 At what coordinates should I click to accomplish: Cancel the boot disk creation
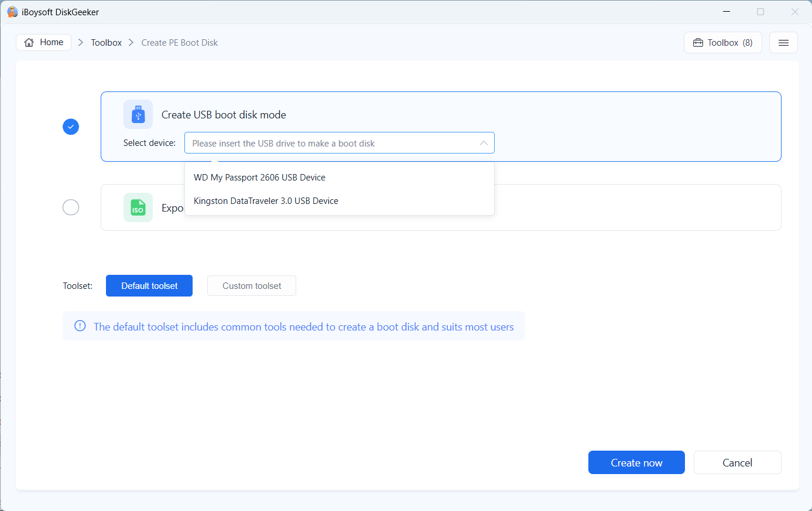pos(738,462)
